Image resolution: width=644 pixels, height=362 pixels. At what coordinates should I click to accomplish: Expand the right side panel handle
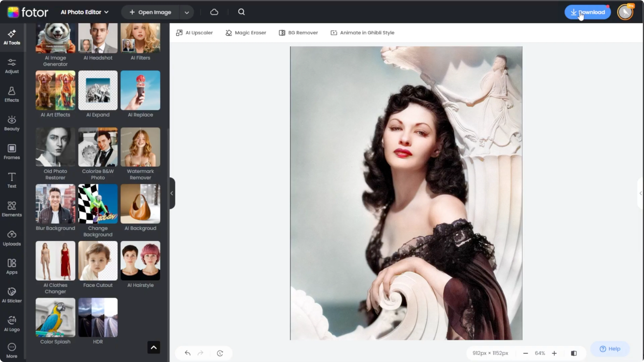pos(641,193)
